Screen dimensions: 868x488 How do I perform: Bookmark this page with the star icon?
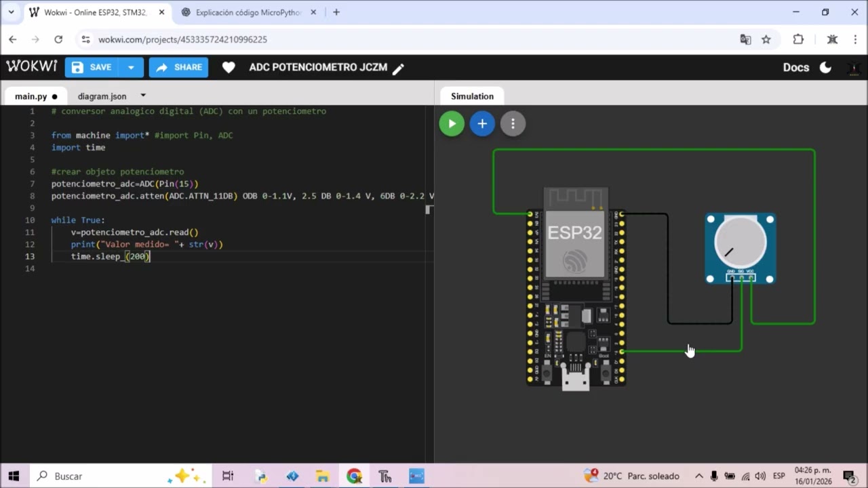point(766,39)
